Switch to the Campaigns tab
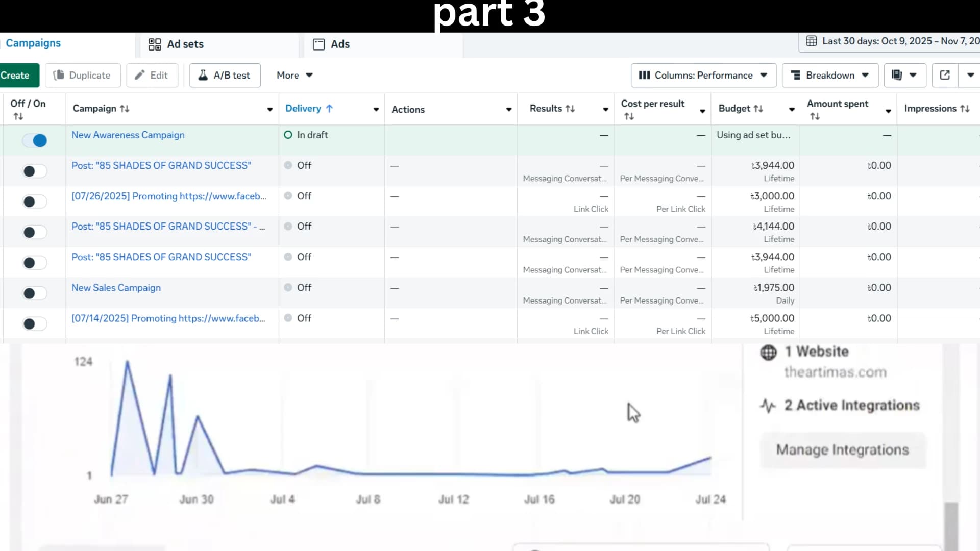 point(33,43)
